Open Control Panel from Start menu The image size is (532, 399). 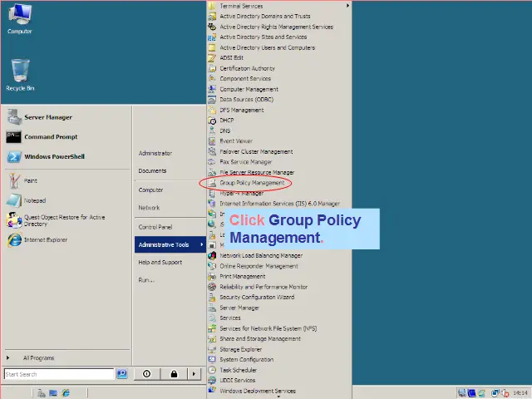(155, 227)
